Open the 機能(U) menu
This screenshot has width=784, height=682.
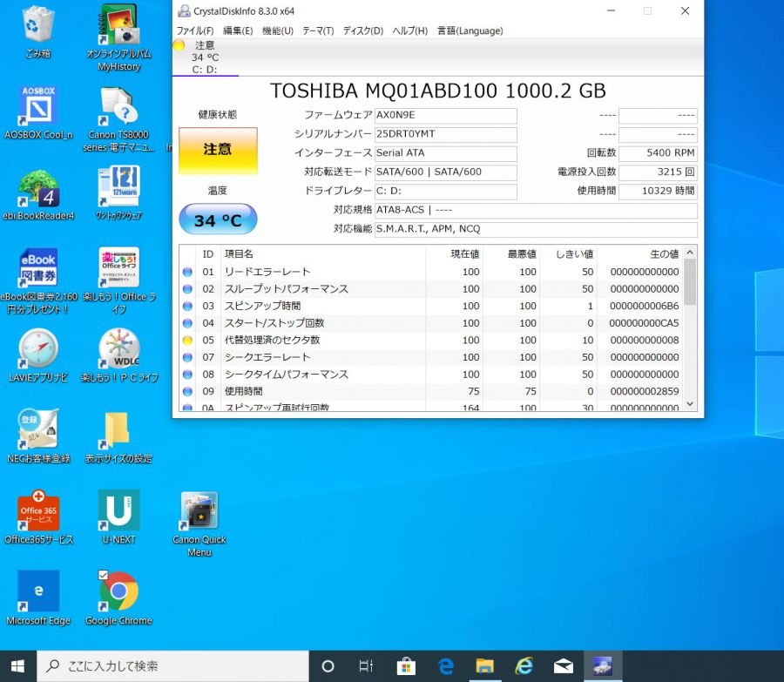(x=278, y=30)
